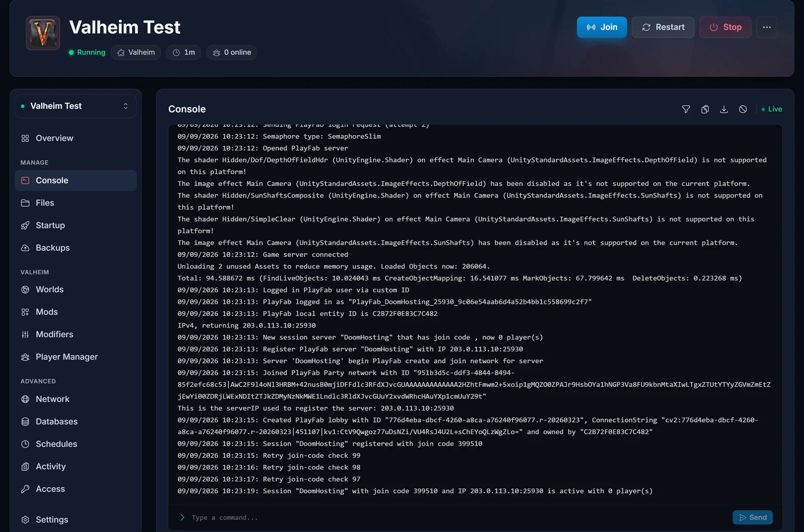Click the command prompt chevron icon
Image resolution: width=804 pixels, height=532 pixels.
[182, 517]
